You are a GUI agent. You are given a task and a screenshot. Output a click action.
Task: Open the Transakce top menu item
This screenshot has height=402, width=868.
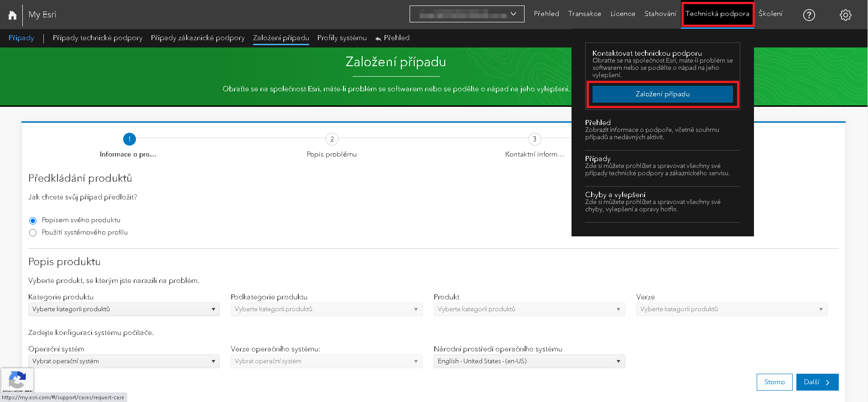pos(584,14)
